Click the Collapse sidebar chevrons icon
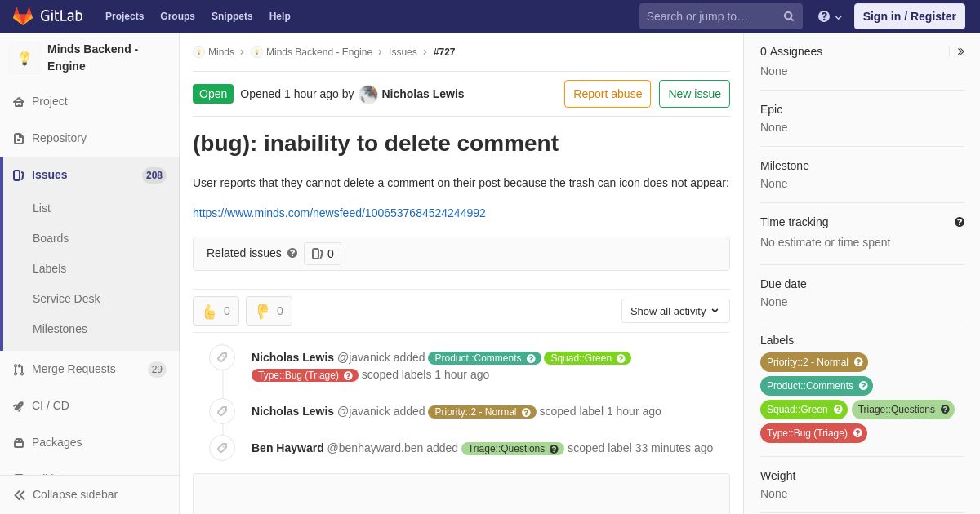Image resolution: width=980 pixels, height=514 pixels. [x=20, y=495]
